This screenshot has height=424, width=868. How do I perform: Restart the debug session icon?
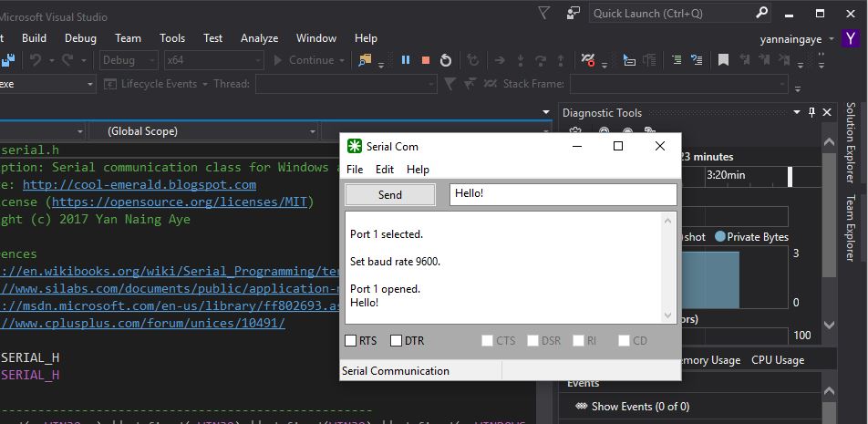(x=446, y=60)
